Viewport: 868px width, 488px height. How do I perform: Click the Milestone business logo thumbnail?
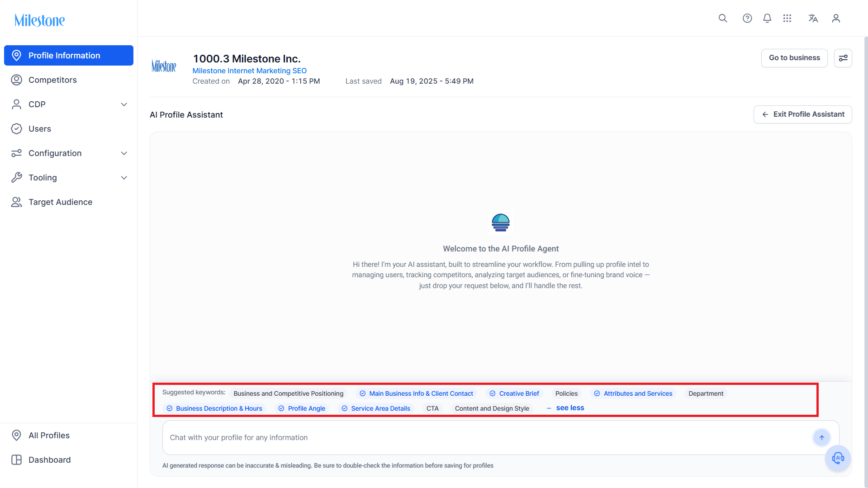164,66
